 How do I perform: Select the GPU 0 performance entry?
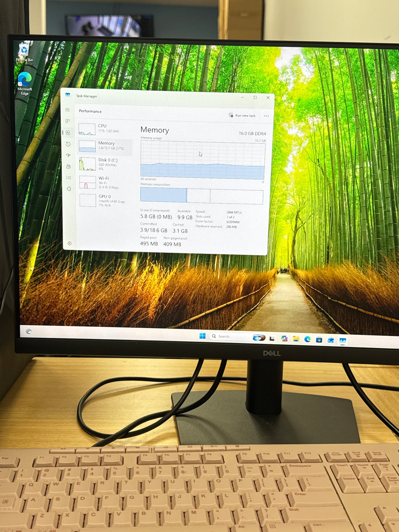[106, 200]
